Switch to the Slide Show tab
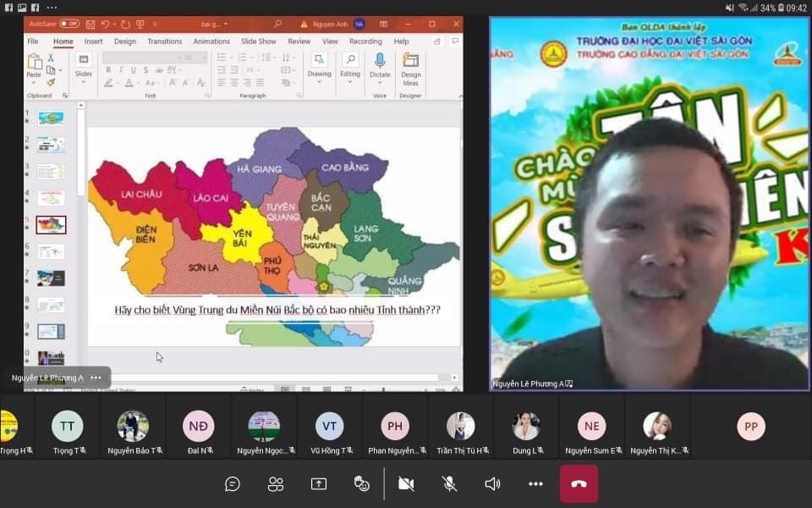The height and width of the screenshot is (508, 812). [258, 41]
